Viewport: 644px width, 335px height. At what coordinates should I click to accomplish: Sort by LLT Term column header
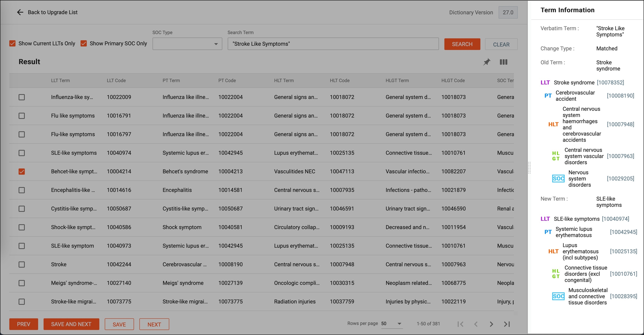pyautogui.click(x=60, y=80)
